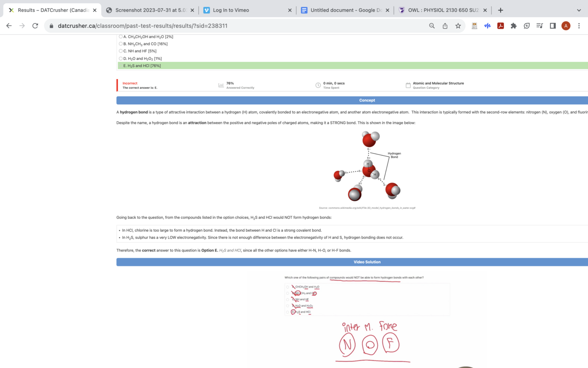Go back using the browser back arrow
This screenshot has width=588, height=368.
pos(9,26)
